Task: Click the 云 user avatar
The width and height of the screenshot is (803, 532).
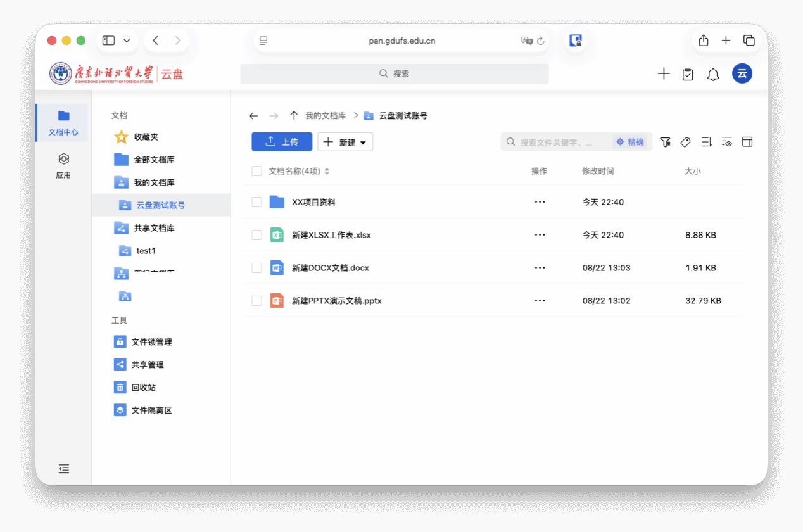Action: coord(742,73)
